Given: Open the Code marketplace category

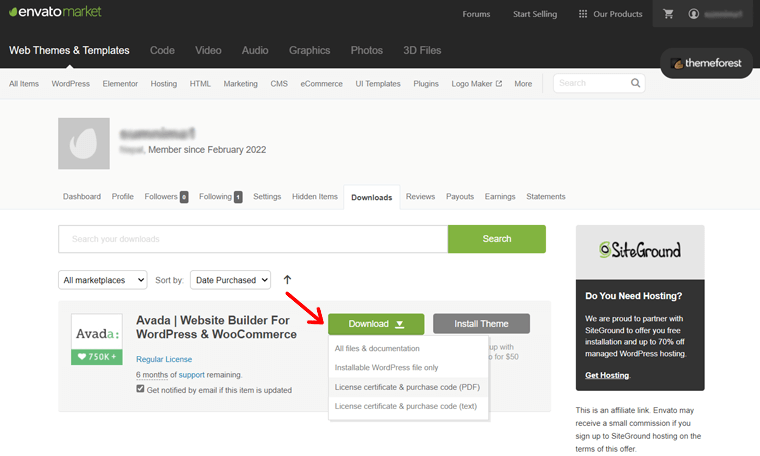Looking at the screenshot, I should pos(162,50).
